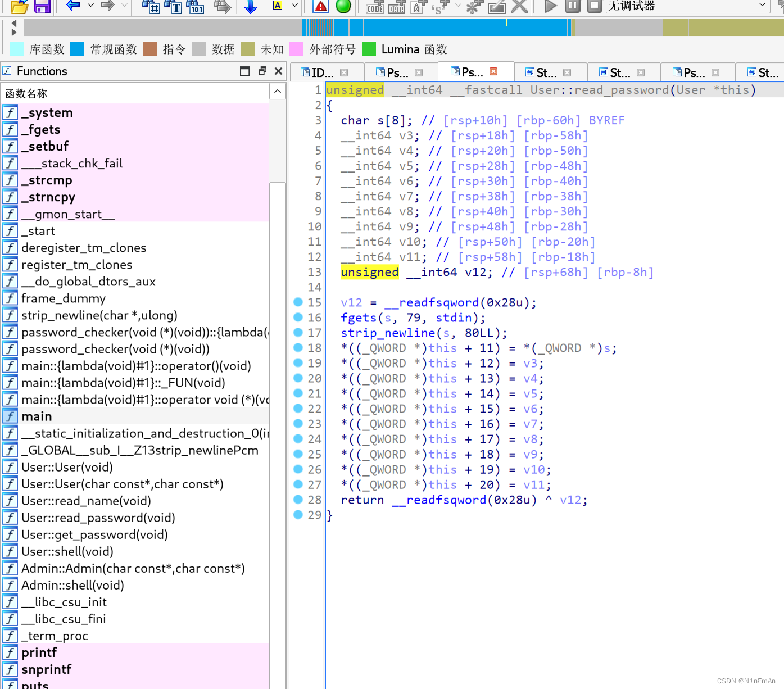Select Admin::shell(void) function

135,585
